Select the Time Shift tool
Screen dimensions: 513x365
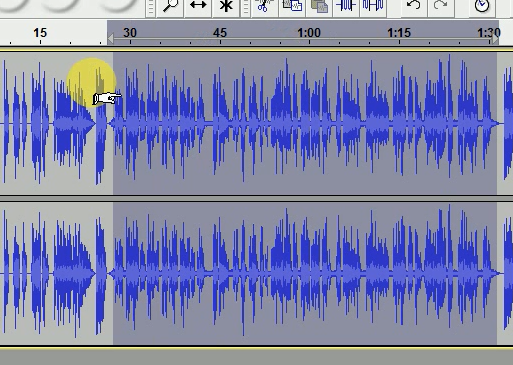tap(198, 5)
